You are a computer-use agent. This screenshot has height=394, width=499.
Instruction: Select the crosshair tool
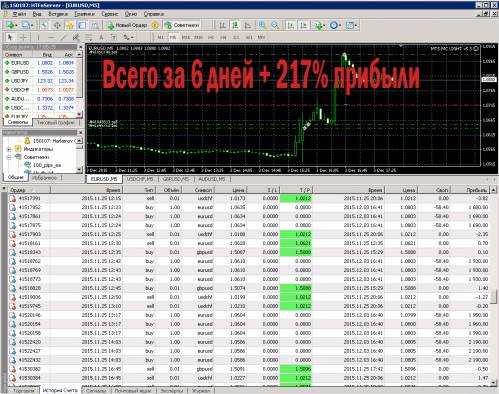click(23, 37)
